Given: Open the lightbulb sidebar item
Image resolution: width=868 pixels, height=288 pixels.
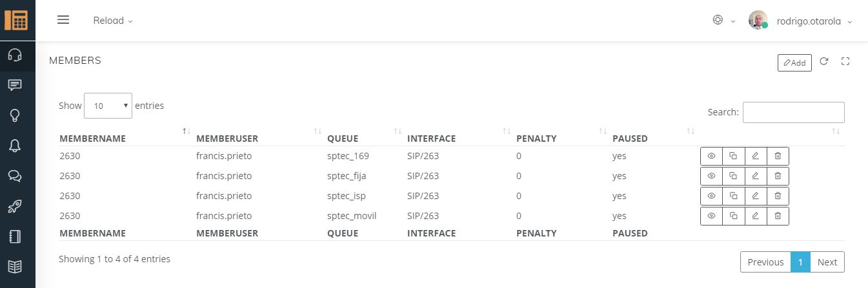Looking at the screenshot, I should [15, 115].
